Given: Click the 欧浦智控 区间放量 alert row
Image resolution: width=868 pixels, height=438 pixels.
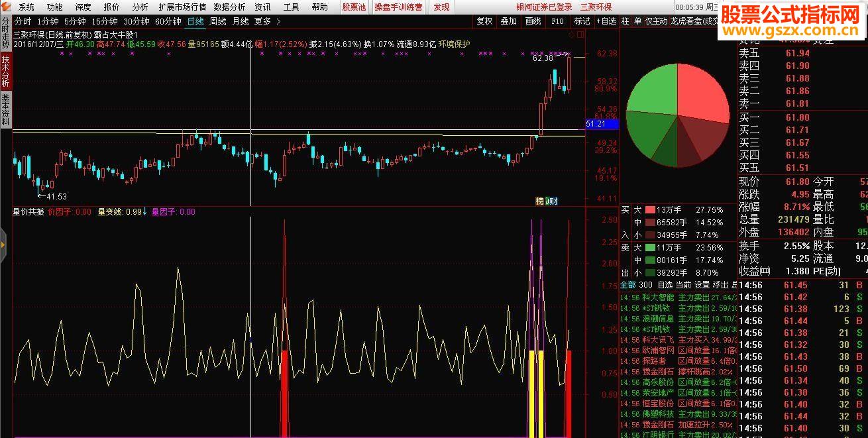Looking at the screenshot, I should click(x=678, y=351).
